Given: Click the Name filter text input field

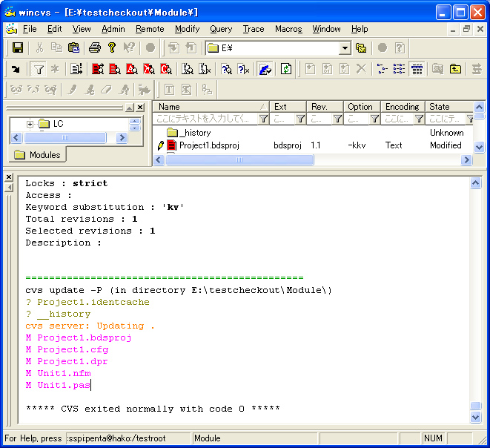Looking at the screenshot, I should point(206,119).
